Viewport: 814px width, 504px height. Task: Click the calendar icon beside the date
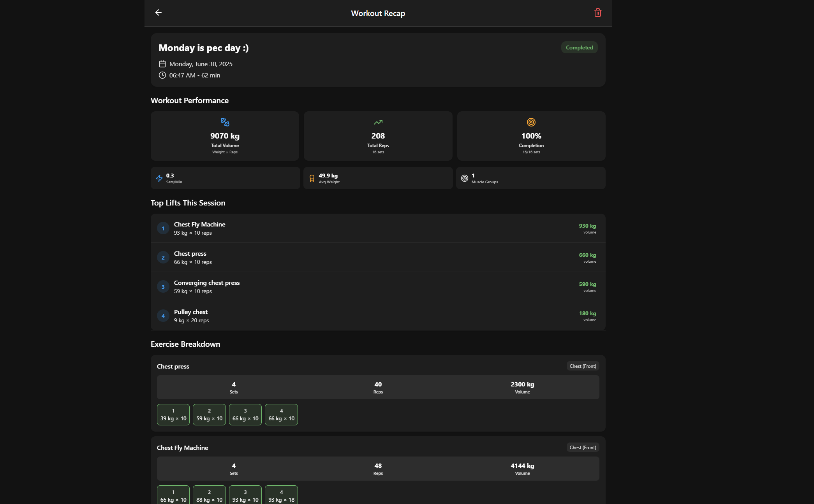coord(162,64)
